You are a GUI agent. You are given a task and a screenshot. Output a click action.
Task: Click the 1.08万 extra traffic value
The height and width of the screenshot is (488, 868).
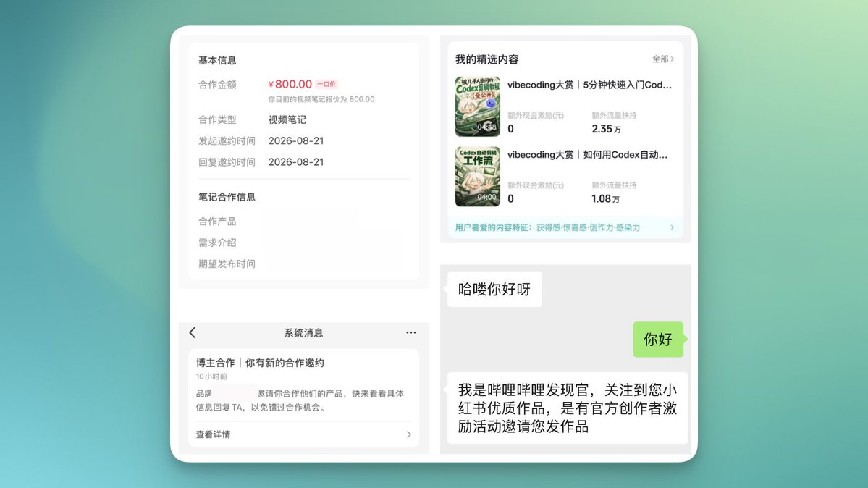tap(606, 199)
